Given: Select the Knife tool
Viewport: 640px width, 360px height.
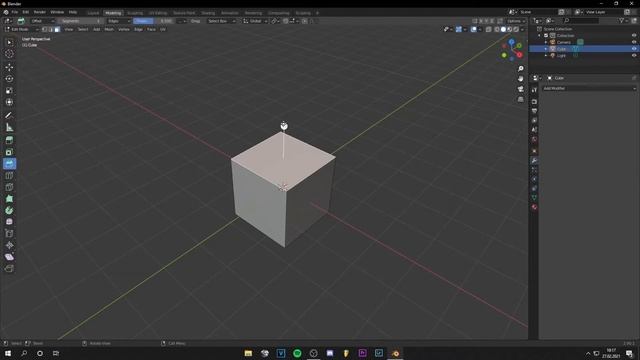Looking at the screenshot, I should click(x=9, y=187).
